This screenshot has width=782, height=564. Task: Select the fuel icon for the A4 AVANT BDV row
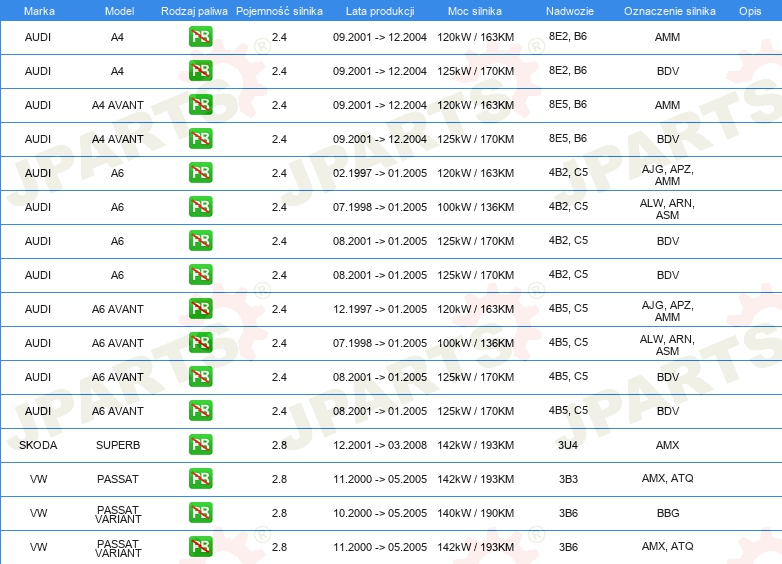click(x=200, y=138)
